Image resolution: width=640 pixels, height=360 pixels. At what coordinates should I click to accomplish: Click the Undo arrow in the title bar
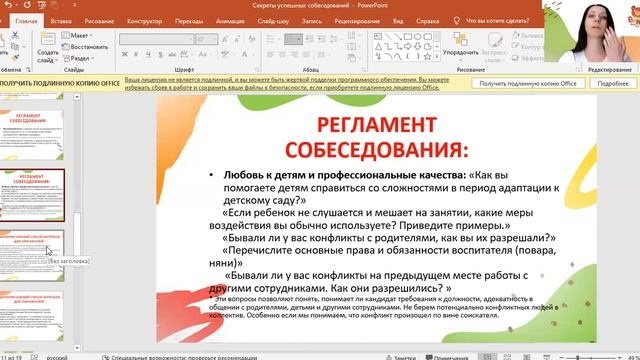pyautogui.click(x=8, y=5)
